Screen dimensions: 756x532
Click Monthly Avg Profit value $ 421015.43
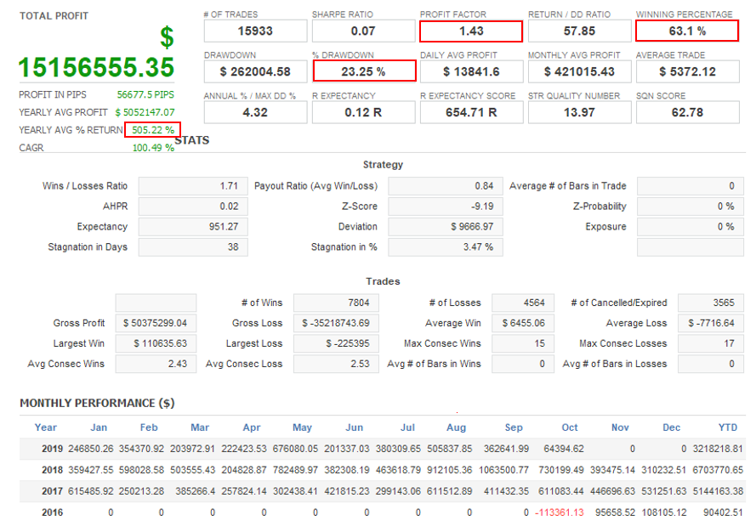click(579, 71)
